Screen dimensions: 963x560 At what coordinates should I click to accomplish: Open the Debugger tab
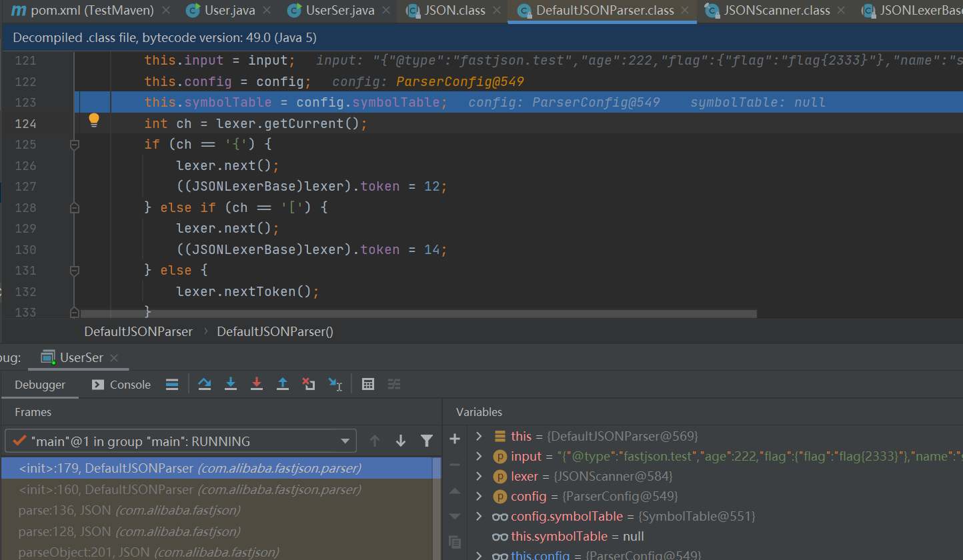pos(40,385)
